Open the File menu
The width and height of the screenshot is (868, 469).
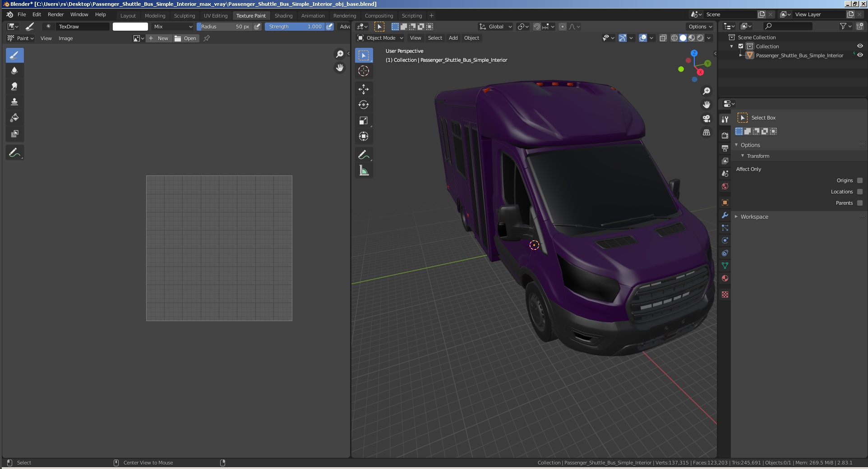pos(22,14)
